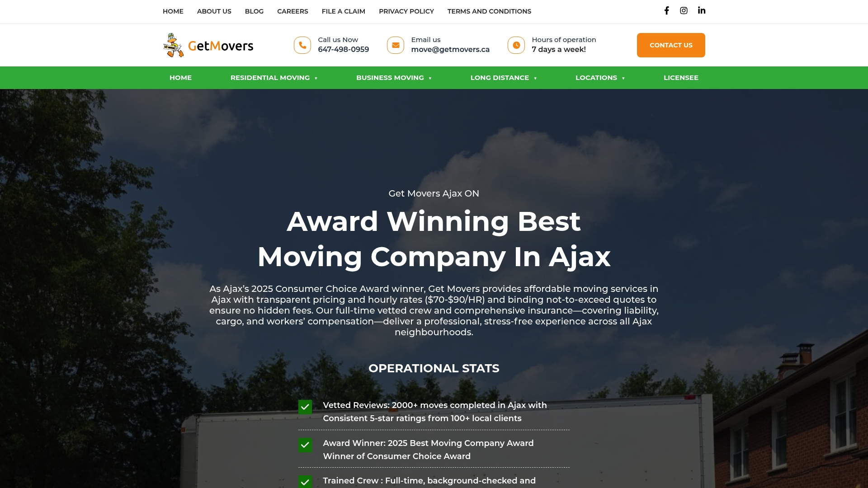Screen dimensions: 868x488
Task: Click the orange Contact Us button
Action: [671, 45]
